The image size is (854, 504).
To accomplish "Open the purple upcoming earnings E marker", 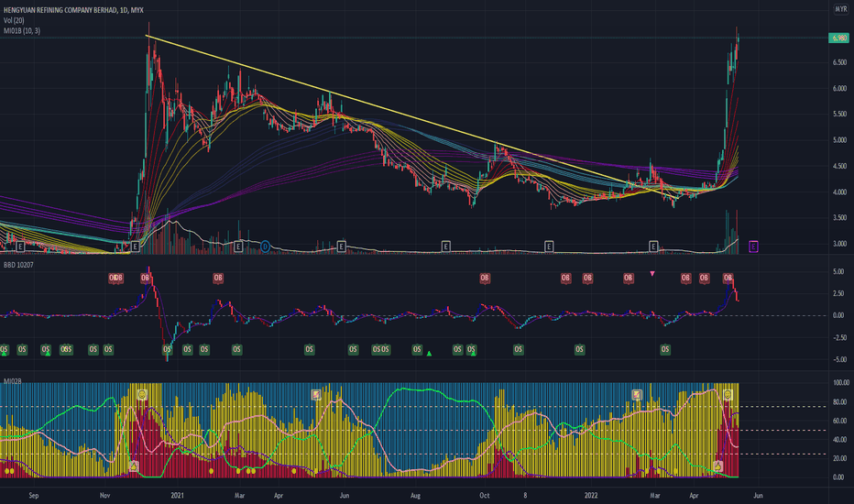I will point(753,247).
